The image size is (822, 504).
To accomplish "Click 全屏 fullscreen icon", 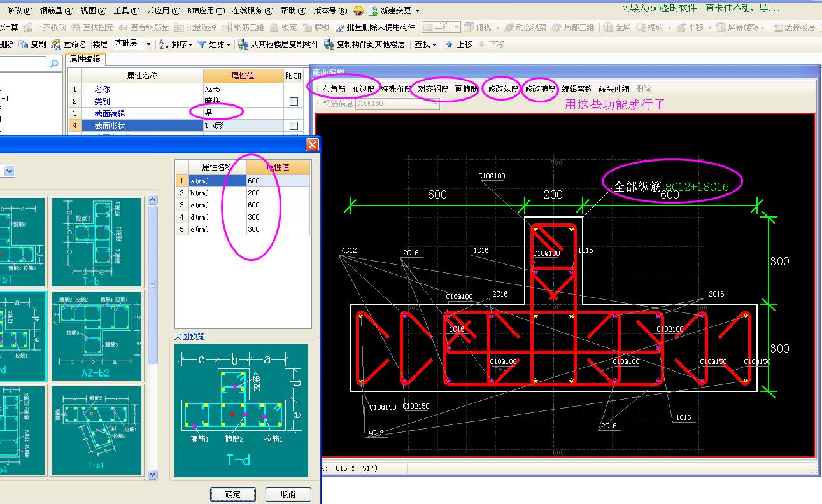I will (608, 27).
